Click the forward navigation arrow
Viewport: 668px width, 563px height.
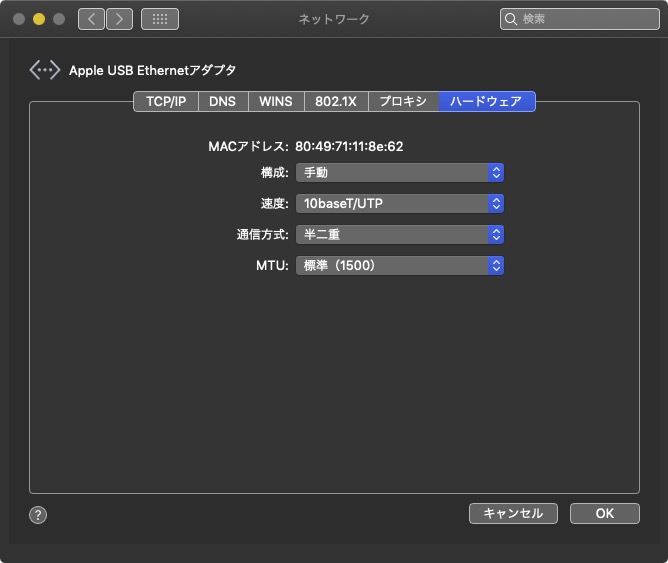[119, 19]
